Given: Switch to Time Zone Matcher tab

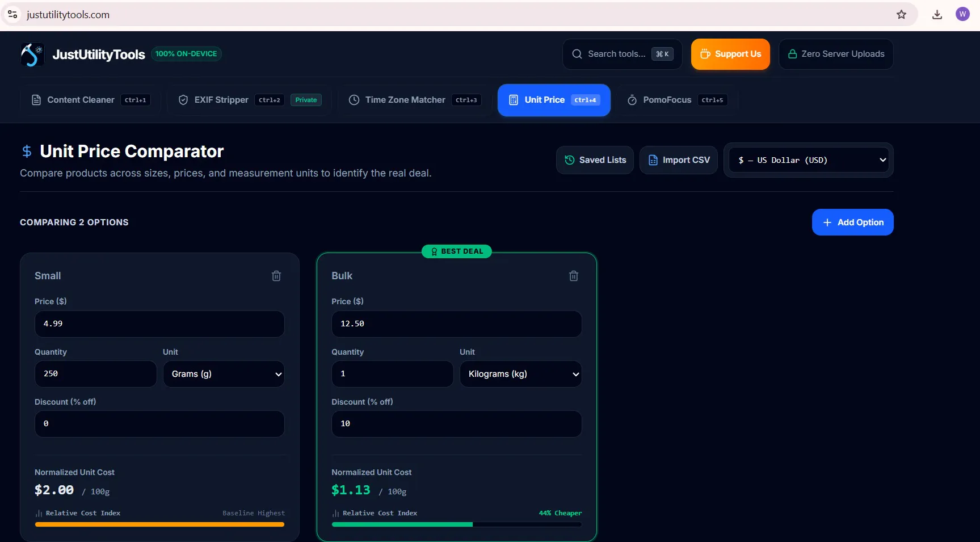Looking at the screenshot, I should click(x=415, y=100).
